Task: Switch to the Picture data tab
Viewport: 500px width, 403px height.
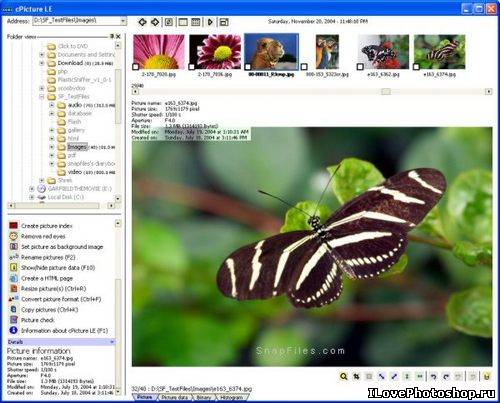Action: (174, 397)
